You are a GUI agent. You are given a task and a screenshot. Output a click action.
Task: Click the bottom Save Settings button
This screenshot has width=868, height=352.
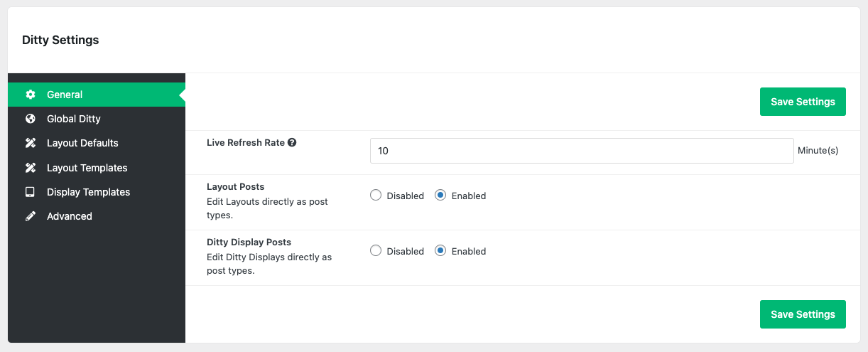point(803,314)
